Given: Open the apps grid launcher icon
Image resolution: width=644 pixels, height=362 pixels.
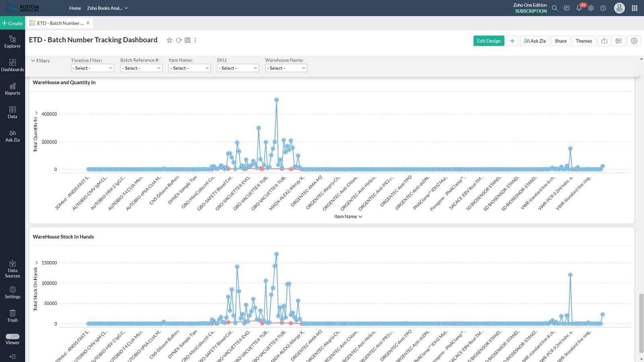Looking at the screenshot, I should [634, 8].
